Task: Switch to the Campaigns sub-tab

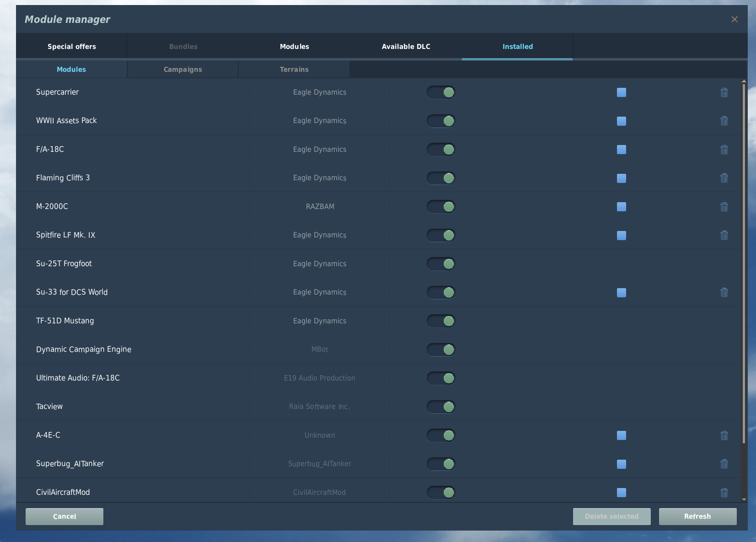Action: [183, 70]
